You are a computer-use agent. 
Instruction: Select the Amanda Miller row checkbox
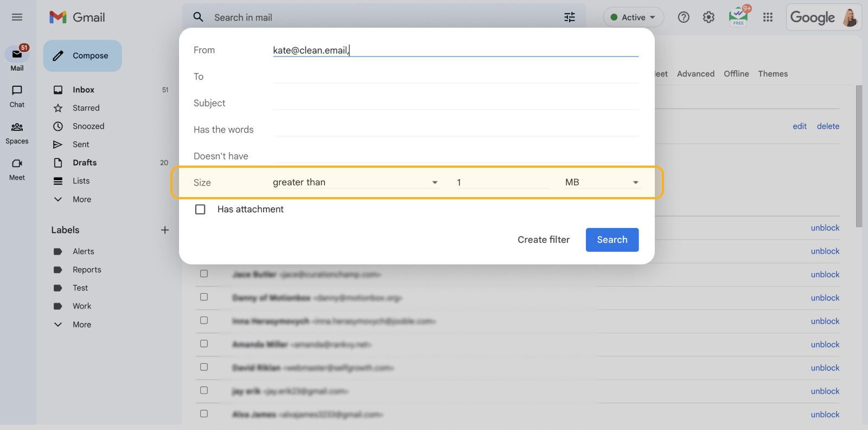204,344
